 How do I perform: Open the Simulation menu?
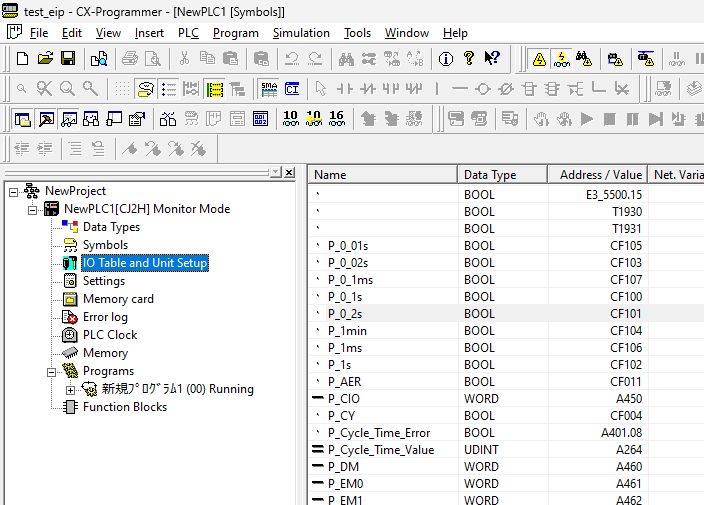(x=301, y=33)
